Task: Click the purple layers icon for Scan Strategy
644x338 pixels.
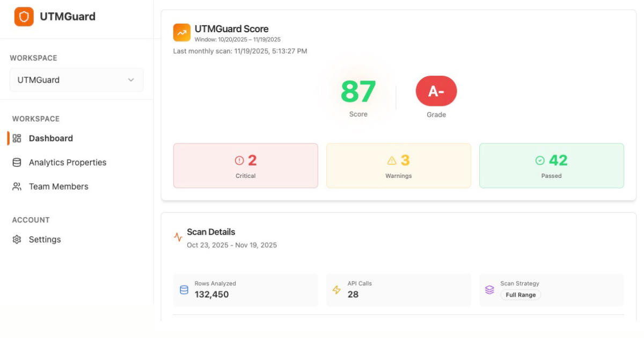Action: 489,290
